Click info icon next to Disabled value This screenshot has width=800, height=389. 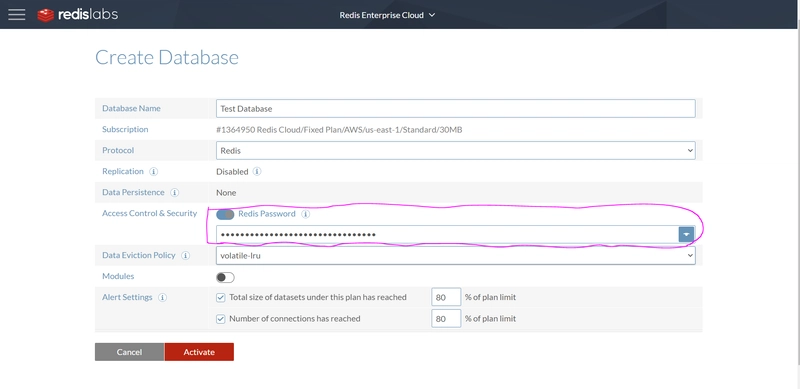point(257,172)
